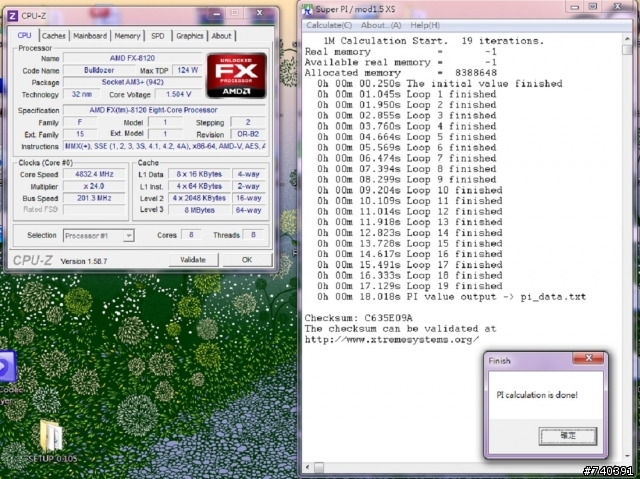Minimize the CPU-Z window
Screen dimensions: 640x479
(x=217, y=13)
